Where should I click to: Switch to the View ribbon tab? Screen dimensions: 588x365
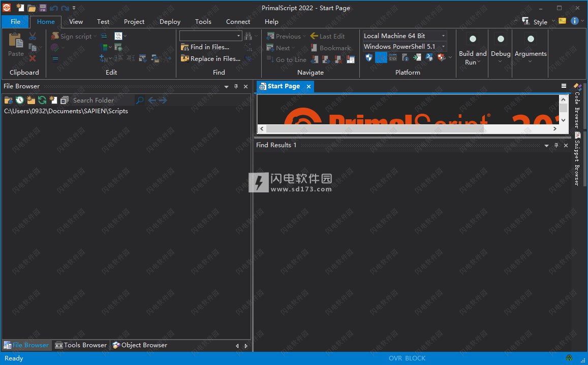click(76, 21)
